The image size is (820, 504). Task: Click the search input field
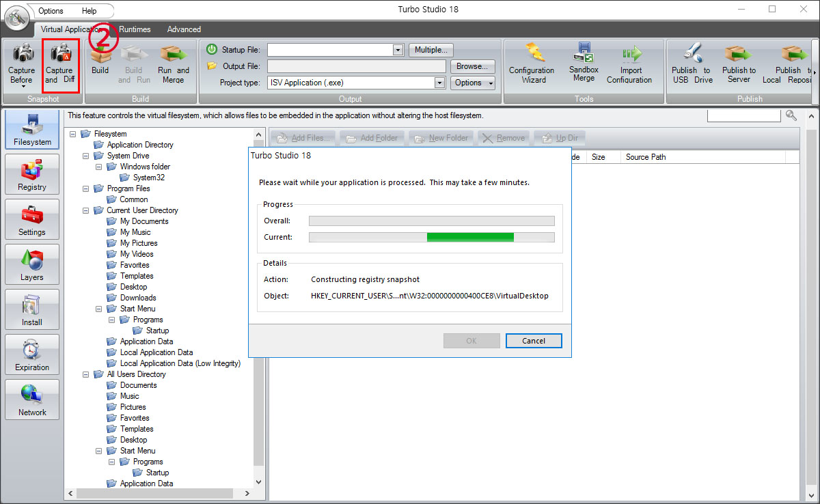(x=743, y=116)
